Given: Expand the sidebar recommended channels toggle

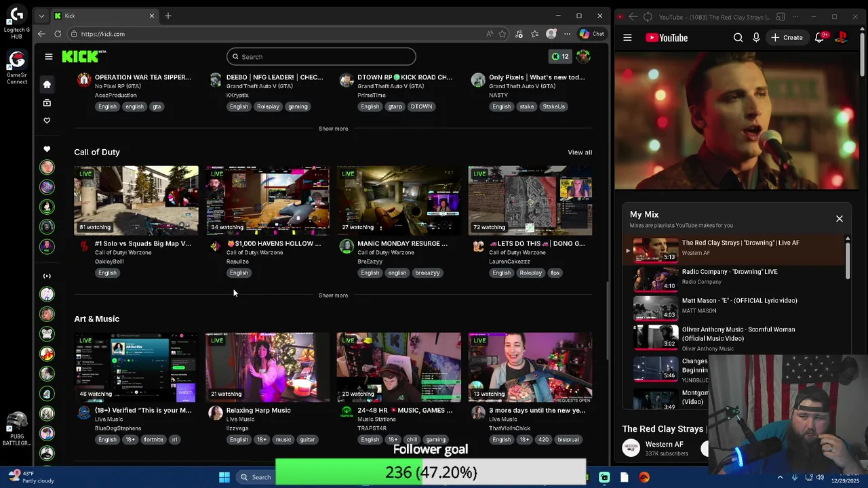Looking at the screenshot, I should [47, 276].
